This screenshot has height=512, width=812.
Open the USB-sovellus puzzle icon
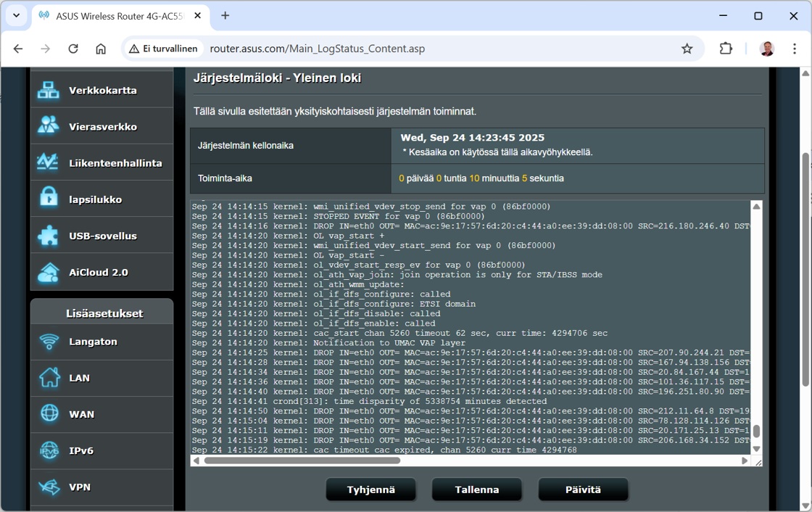[x=48, y=236]
